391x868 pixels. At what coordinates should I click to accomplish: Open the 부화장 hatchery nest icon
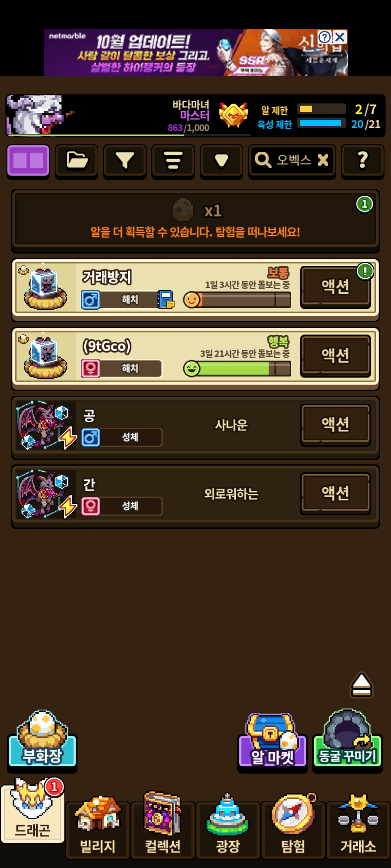tap(42, 740)
